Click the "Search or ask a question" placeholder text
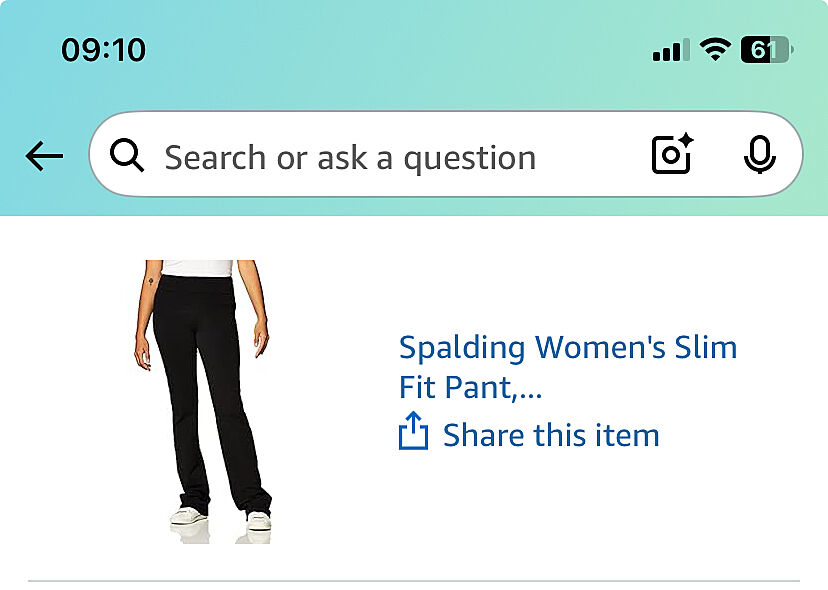This screenshot has width=828, height=590. point(350,157)
